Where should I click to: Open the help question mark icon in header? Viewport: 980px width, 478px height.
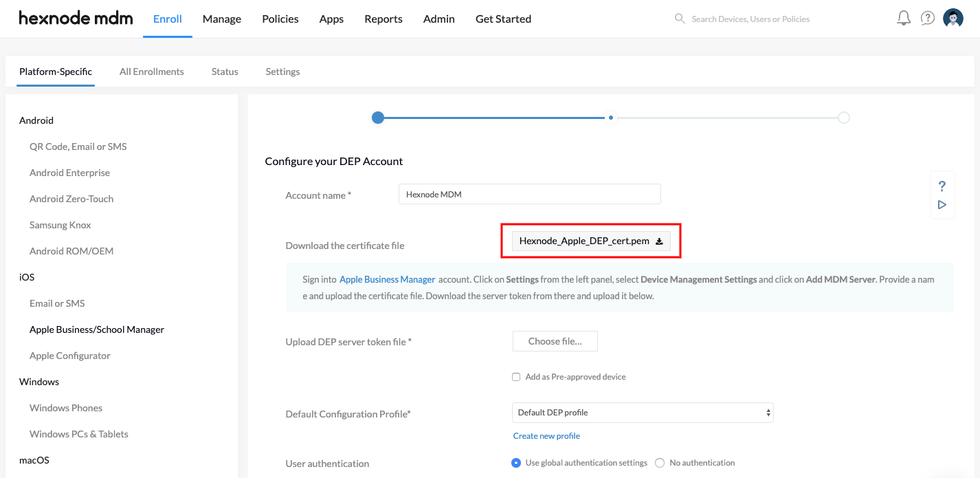click(928, 19)
